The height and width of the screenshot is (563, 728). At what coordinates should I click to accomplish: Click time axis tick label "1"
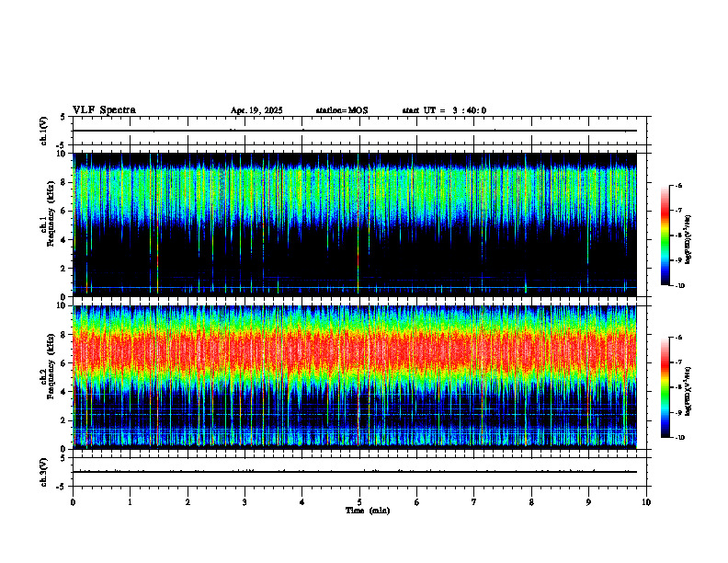click(130, 502)
